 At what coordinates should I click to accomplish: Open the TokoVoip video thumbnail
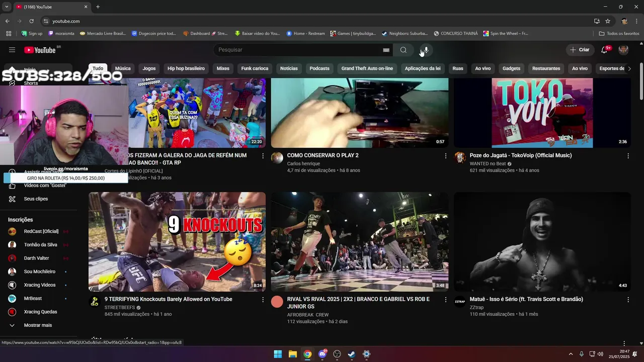tap(542, 113)
